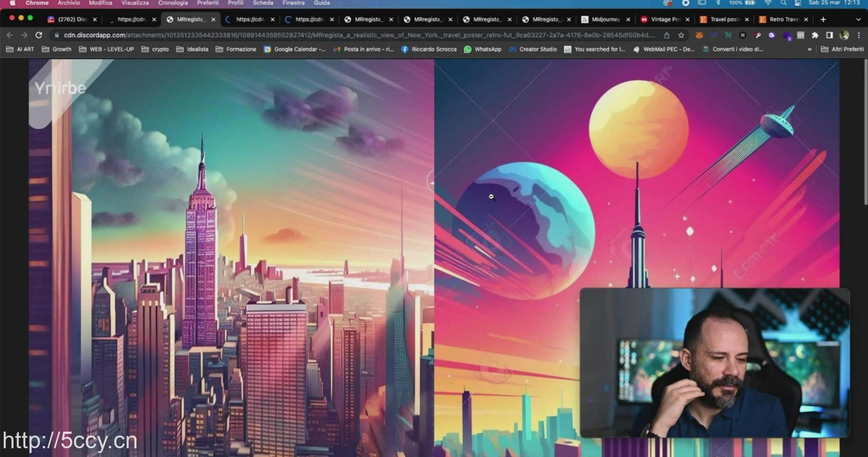Open the Guida menu

coord(322,3)
